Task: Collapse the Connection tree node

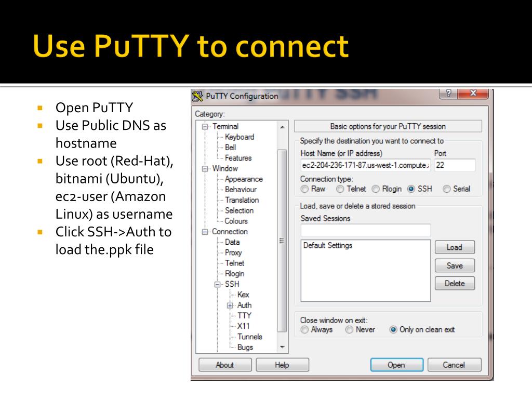Action: point(205,232)
